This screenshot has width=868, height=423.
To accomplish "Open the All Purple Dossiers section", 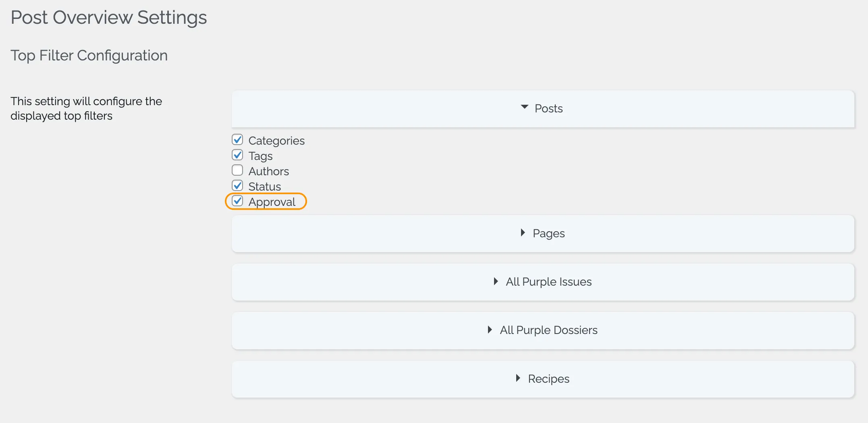I will (543, 330).
